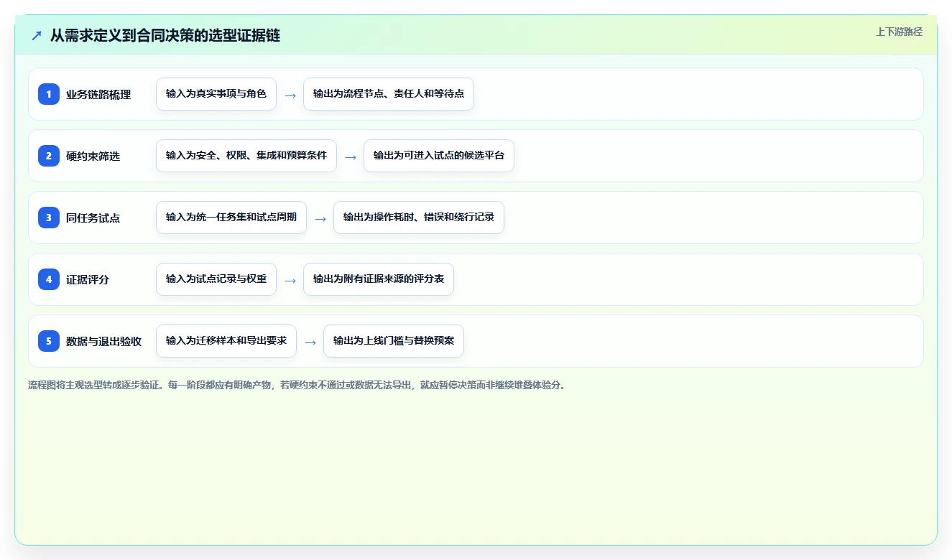Select the step 2 number badge
The image size is (952, 560).
point(49,156)
